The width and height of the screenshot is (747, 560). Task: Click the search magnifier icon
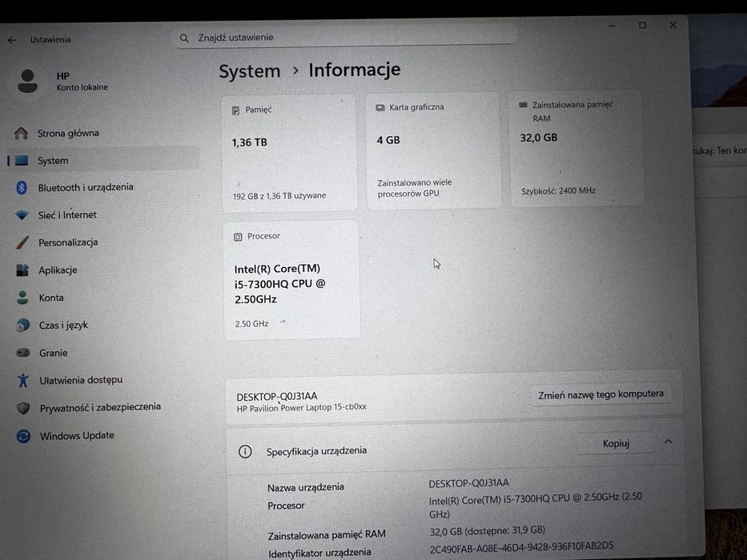coord(184,38)
